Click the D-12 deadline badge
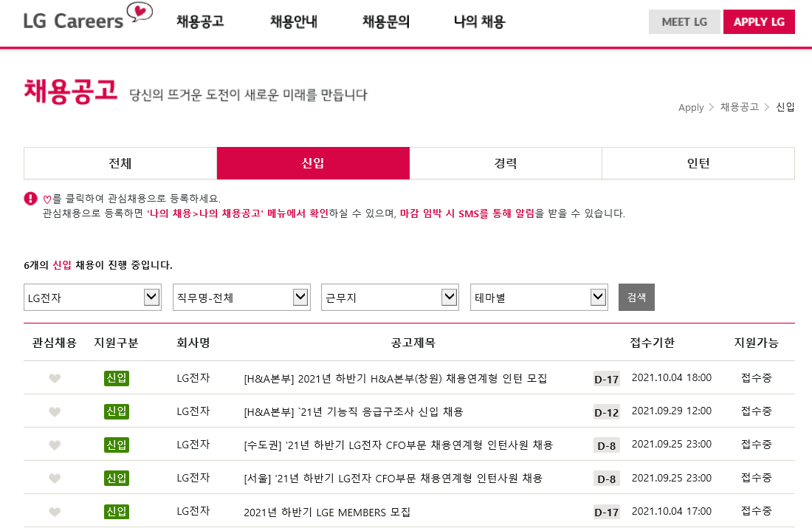Viewport: 812px width, 531px height. pos(606,412)
